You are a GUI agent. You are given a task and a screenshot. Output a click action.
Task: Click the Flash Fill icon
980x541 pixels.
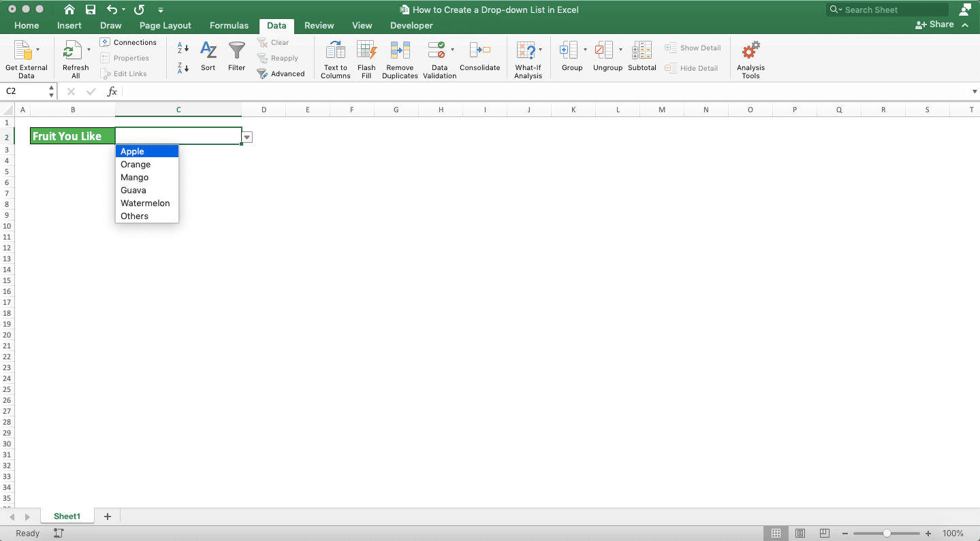tap(366, 51)
